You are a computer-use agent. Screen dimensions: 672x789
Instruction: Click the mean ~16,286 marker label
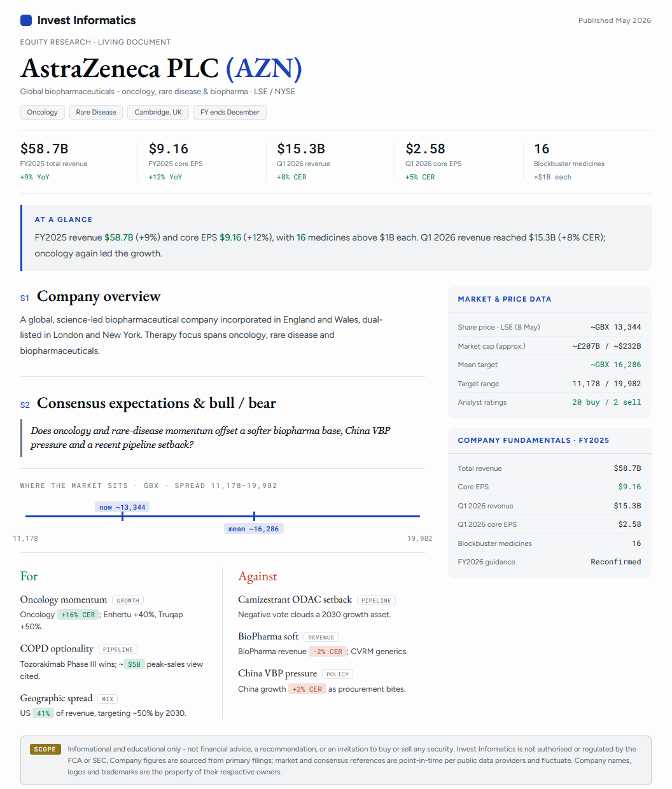click(x=254, y=529)
